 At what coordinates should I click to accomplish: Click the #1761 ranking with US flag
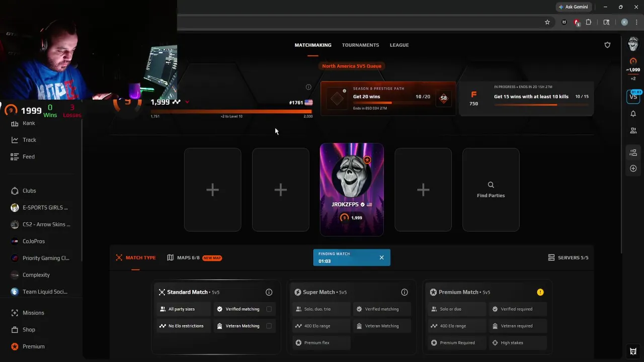coord(301,103)
